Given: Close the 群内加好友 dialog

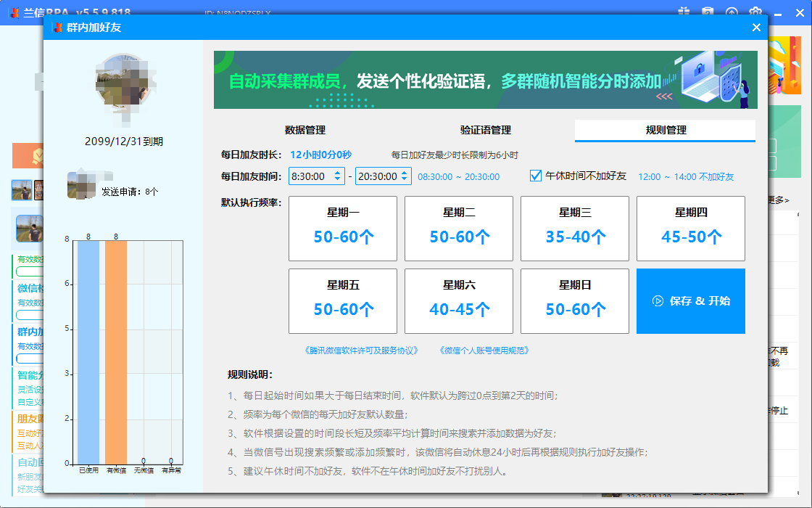Looking at the screenshot, I should coord(756,28).
